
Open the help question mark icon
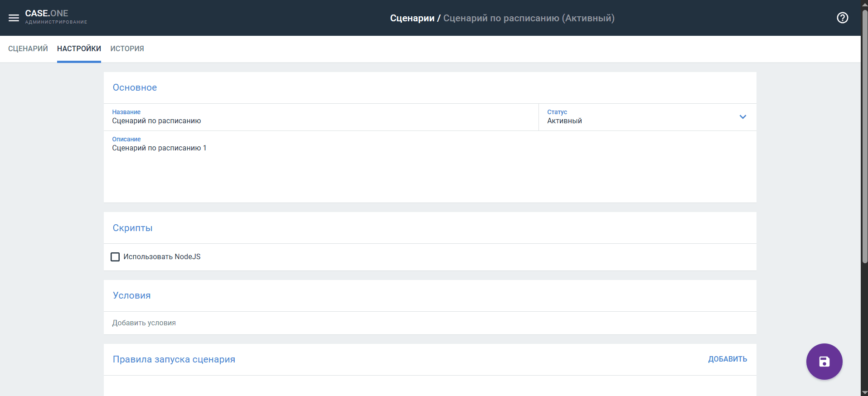coord(842,18)
